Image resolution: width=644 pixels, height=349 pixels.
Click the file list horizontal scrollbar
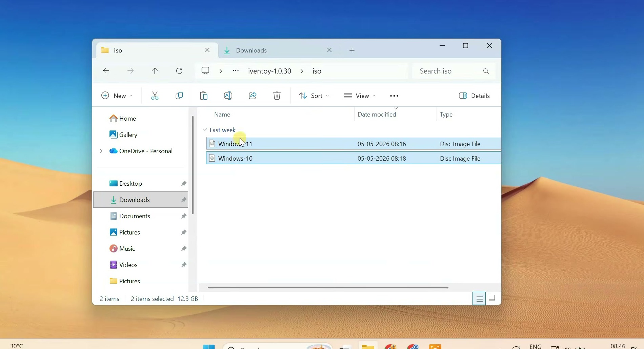(x=328, y=287)
